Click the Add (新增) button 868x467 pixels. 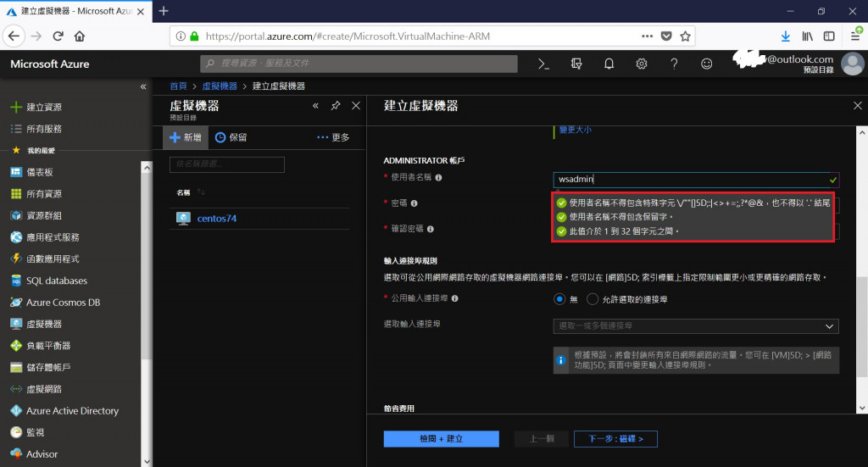pos(186,137)
